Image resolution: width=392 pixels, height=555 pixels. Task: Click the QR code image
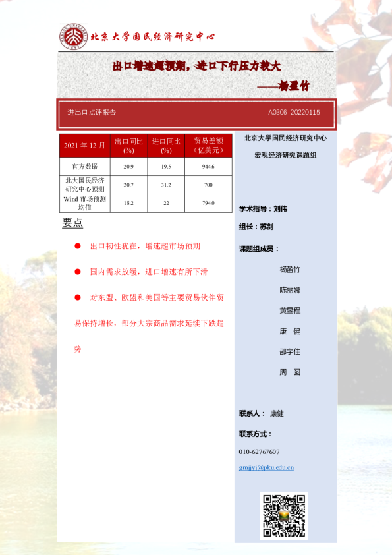pos(284,515)
